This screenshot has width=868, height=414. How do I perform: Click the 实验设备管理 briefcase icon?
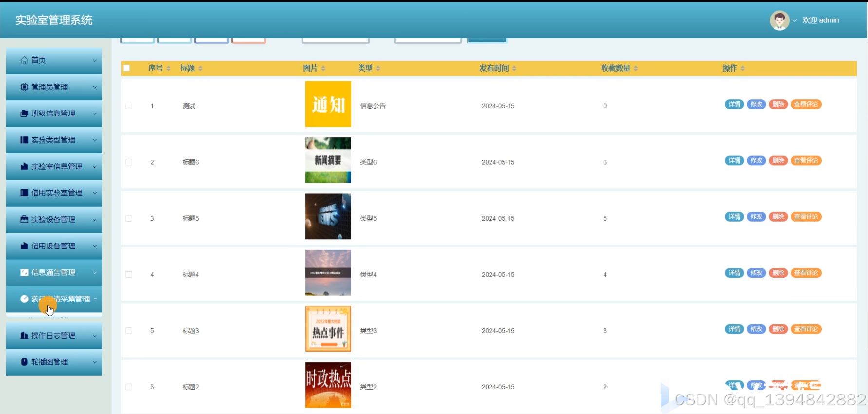24,219
